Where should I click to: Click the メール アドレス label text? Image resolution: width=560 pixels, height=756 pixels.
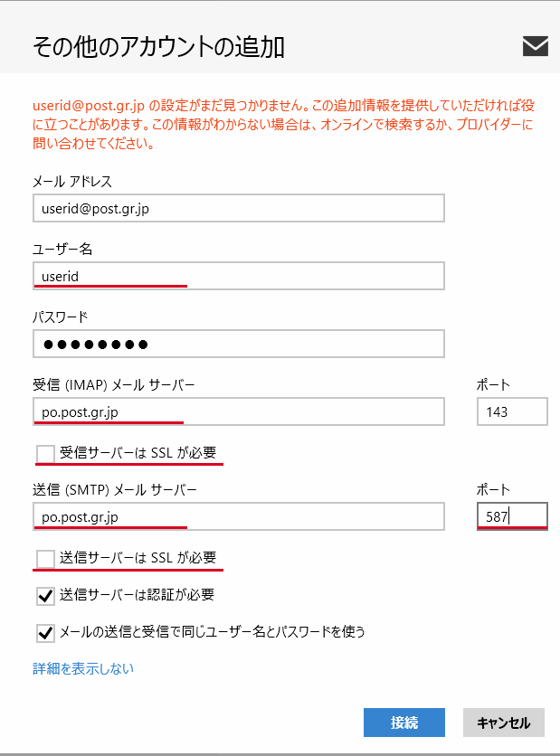coord(72,182)
